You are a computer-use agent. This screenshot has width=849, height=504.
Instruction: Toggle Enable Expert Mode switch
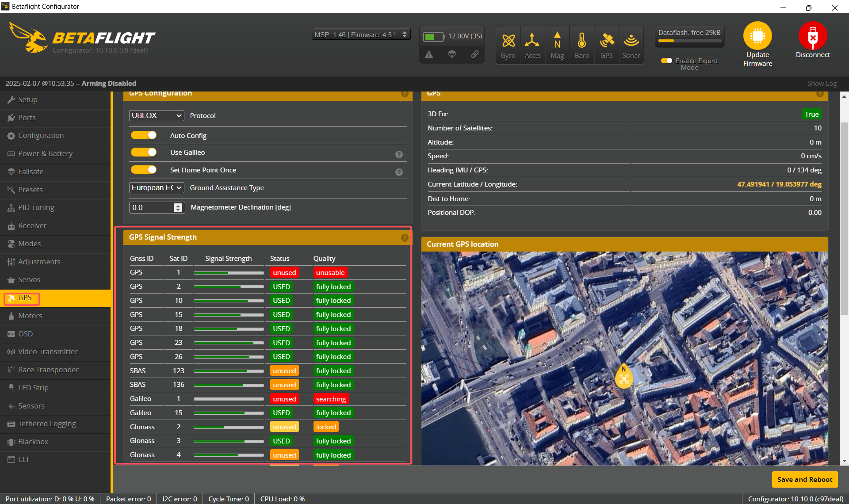point(666,61)
